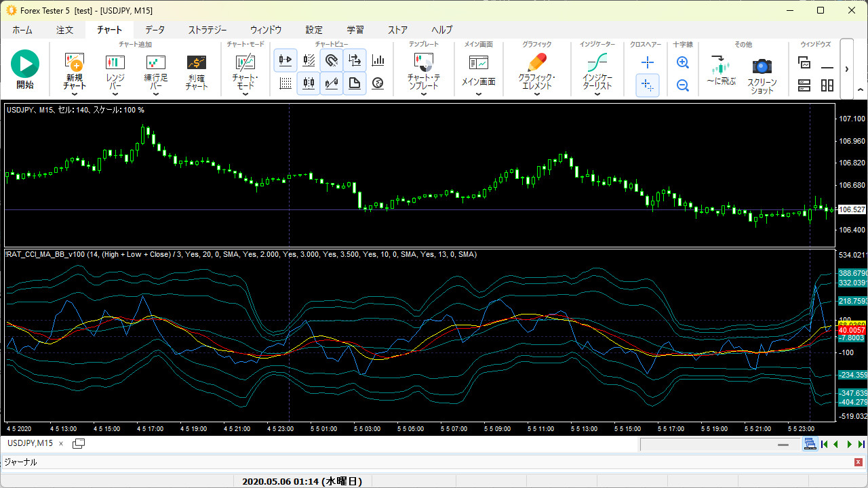The width and height of the screenshot is (868, 488).
Task: Toggle the grid display button
Action: (x=285, y=83)
